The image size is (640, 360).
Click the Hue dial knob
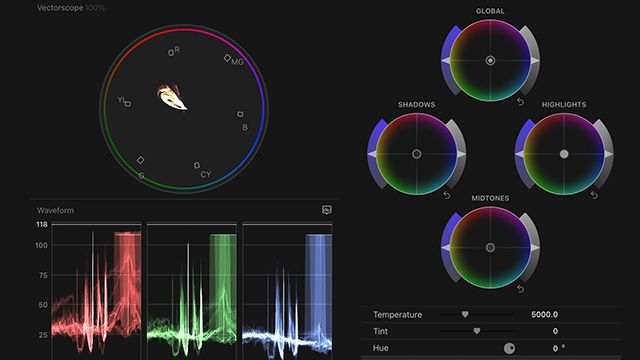pyautogui.click(x=509, y=348)
